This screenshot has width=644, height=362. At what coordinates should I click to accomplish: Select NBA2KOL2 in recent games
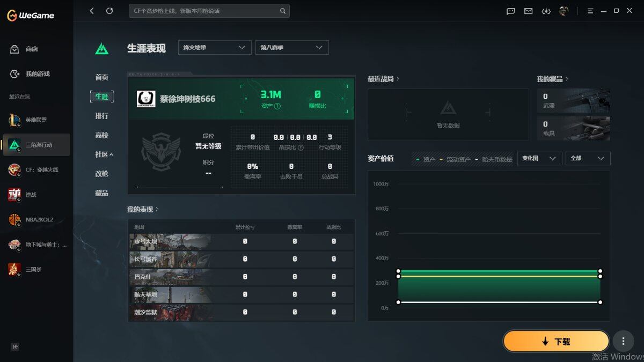point(36,219)
